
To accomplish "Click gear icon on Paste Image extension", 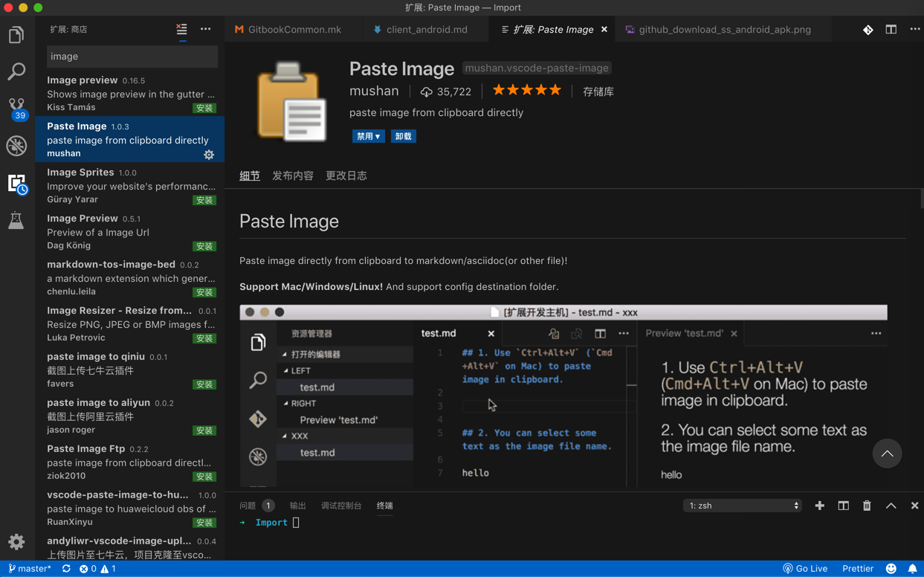I will (209, 155).
